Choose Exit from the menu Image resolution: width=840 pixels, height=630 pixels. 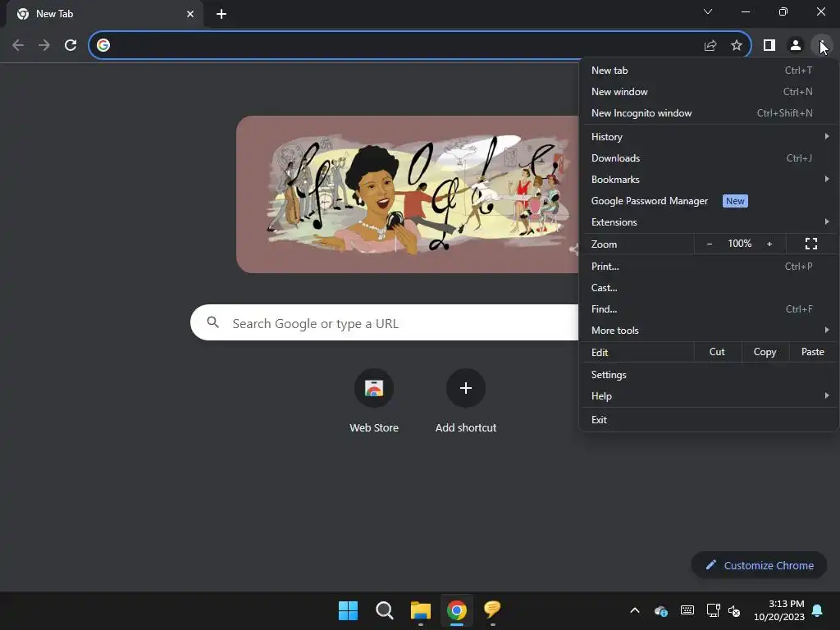pyautogui.click(x=709, y=419)
